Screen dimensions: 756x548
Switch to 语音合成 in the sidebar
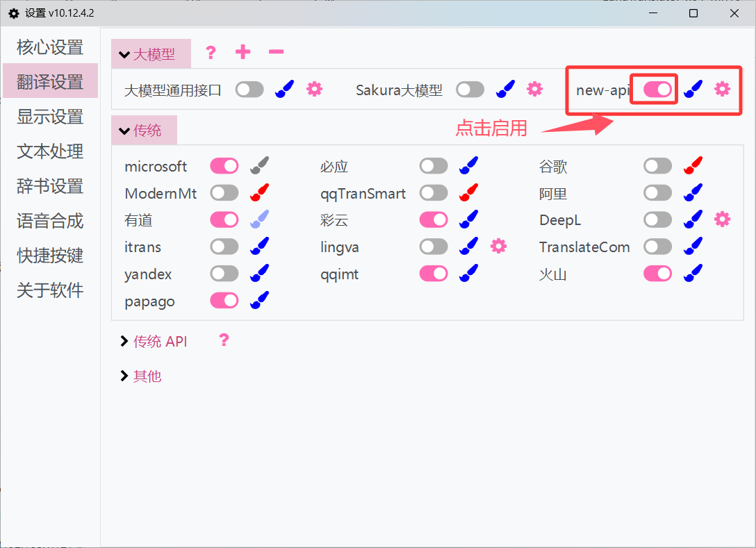[49, 220]
